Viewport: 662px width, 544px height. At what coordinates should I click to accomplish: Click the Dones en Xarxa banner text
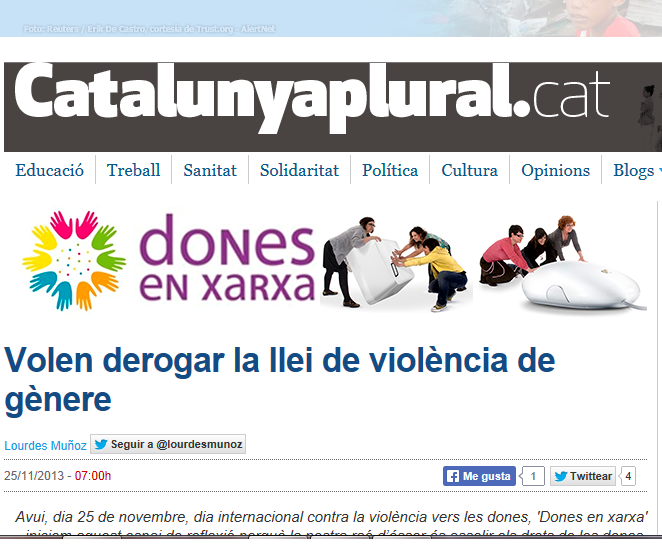click(x=227, y=260)
